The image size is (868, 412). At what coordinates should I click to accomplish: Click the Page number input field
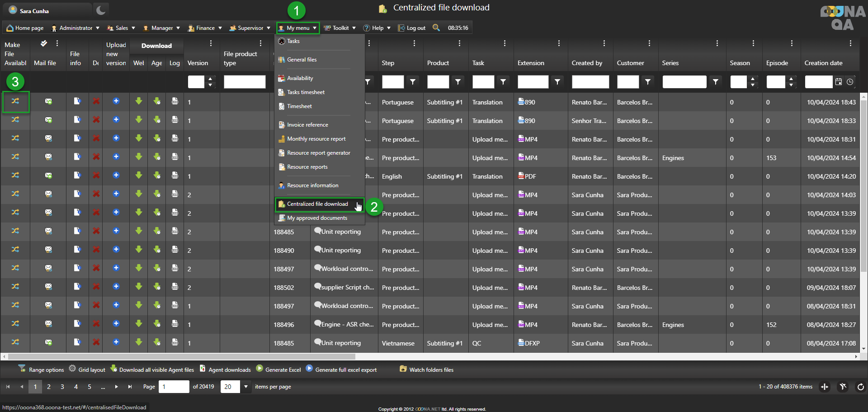pos(174,387)
